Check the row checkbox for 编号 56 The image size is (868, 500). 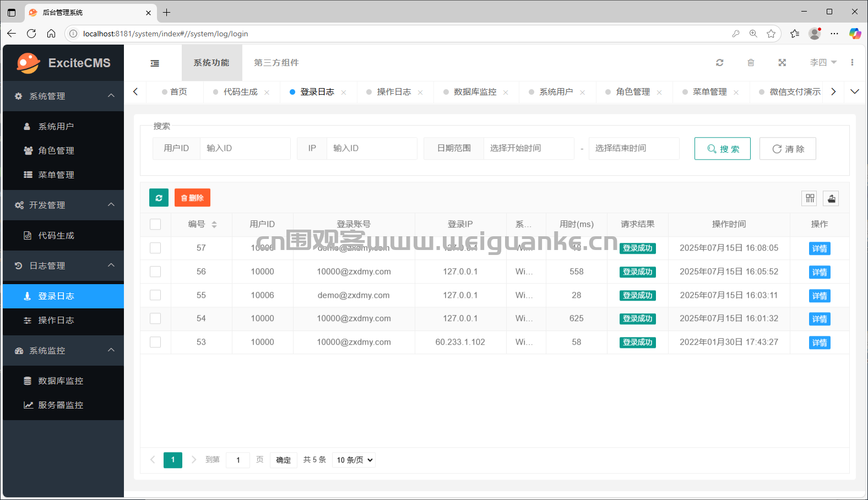tap(155, 271)
